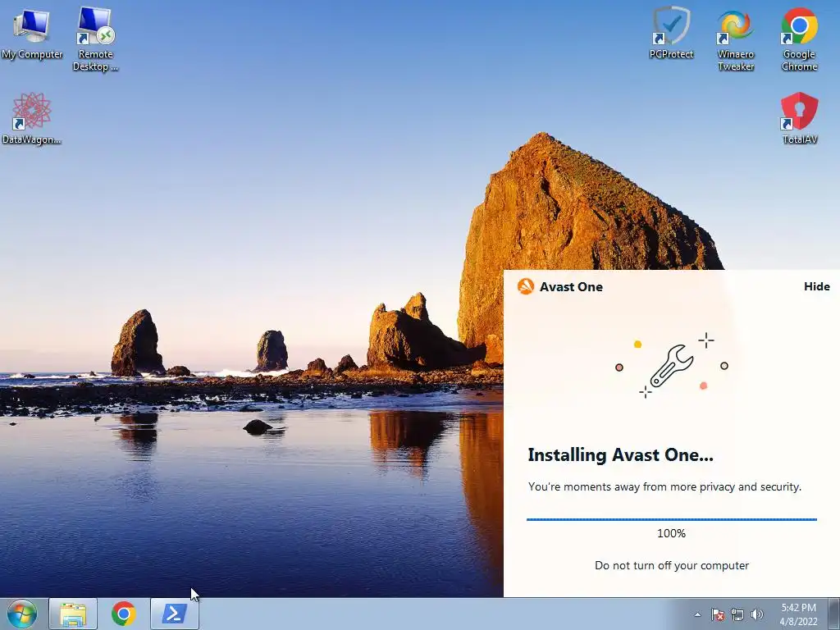Image resolution: width=840 pixels, height=630 pixels.
Task: Launch the Remote Desktop shortcut
Action: point(95,39)
